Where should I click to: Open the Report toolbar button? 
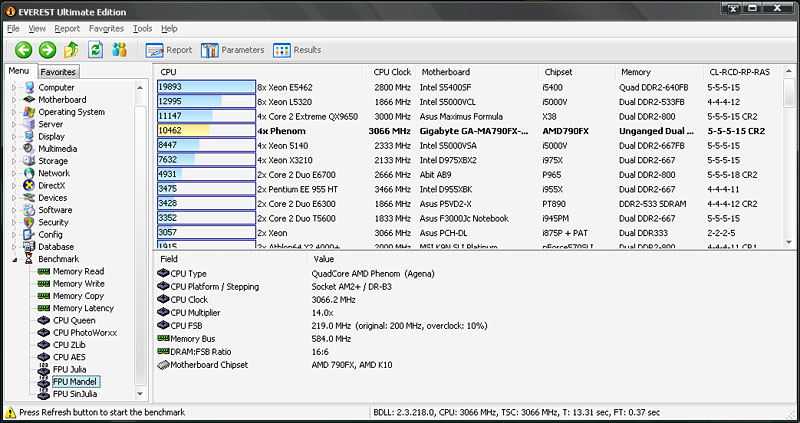tap(169, 50)
